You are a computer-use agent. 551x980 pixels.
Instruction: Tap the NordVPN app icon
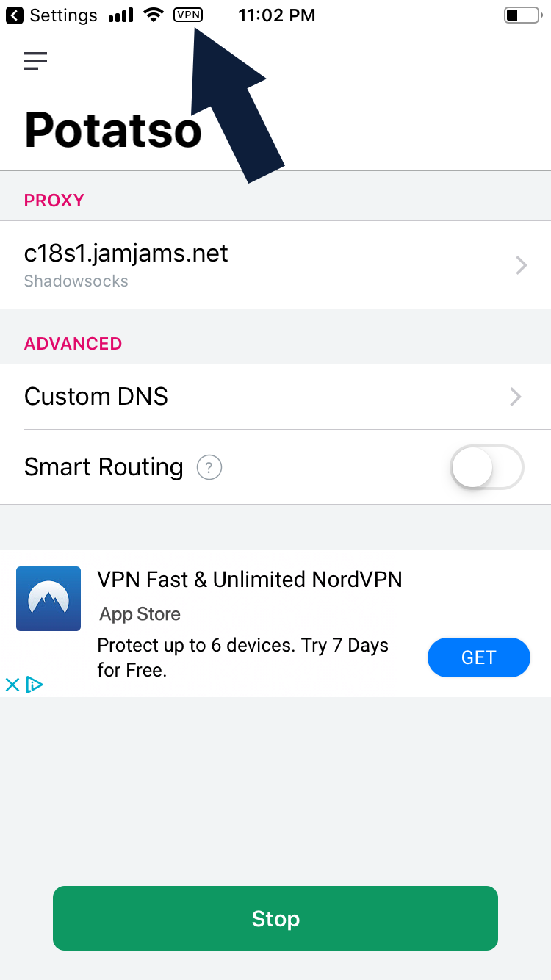(48, 599)
